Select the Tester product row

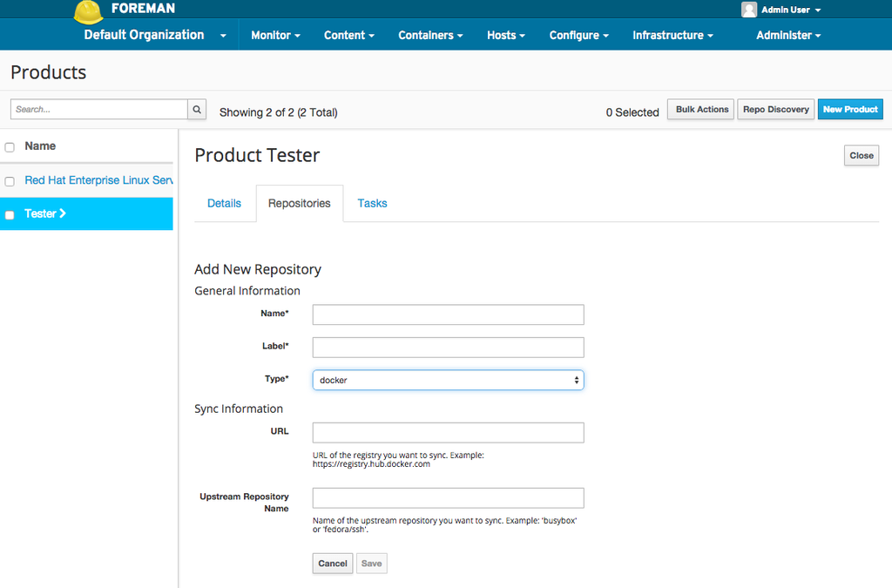click(x=86, y=213)
